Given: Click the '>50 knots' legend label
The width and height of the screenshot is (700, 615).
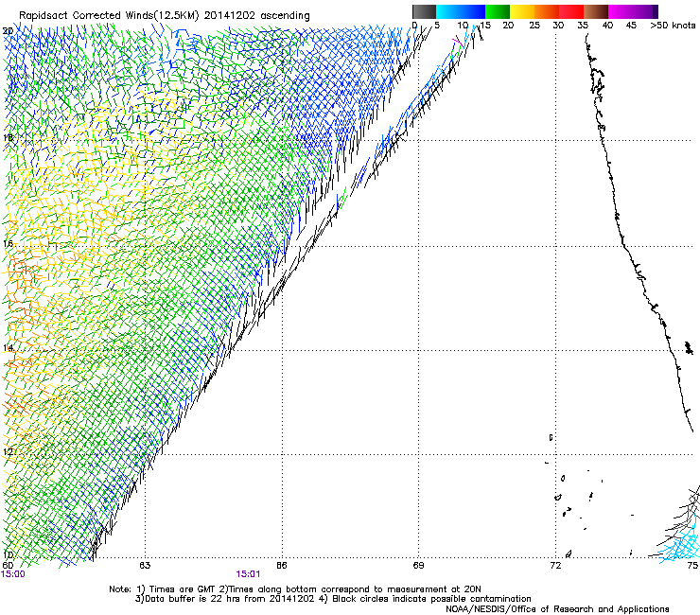Looking at the screenshot, I should pyautogui.click(x=673, y=25).
